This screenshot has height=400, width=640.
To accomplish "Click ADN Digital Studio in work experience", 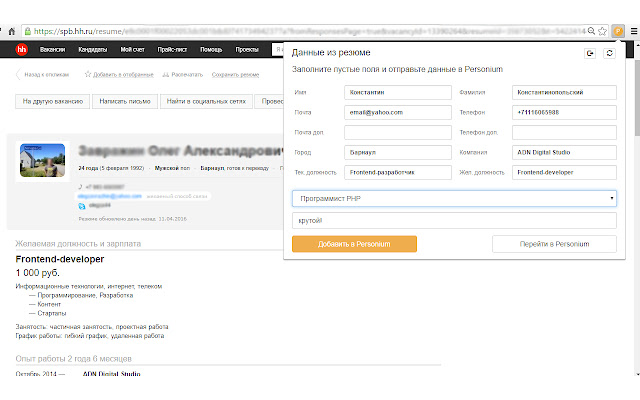I will [111, 373].
